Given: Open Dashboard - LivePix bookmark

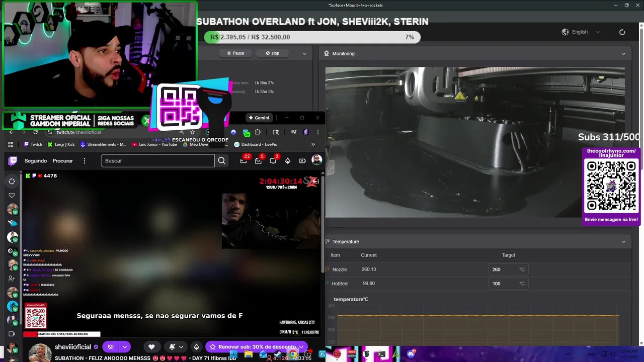Looking at the screenshot, I should (256, 144).
